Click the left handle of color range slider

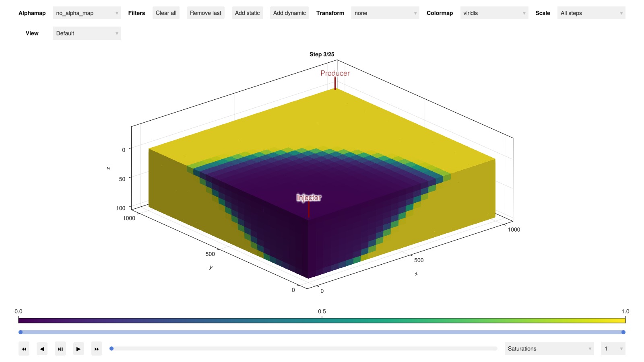[21, 332]
